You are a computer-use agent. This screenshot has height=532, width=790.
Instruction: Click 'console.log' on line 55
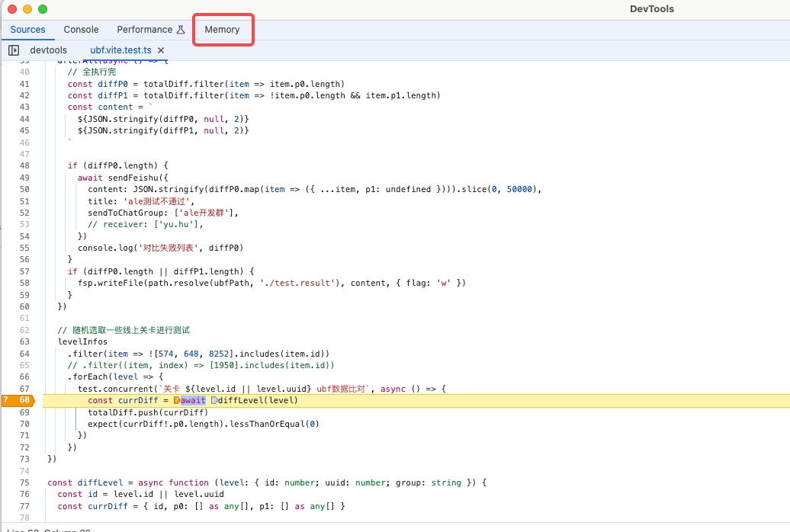(105, 248)
